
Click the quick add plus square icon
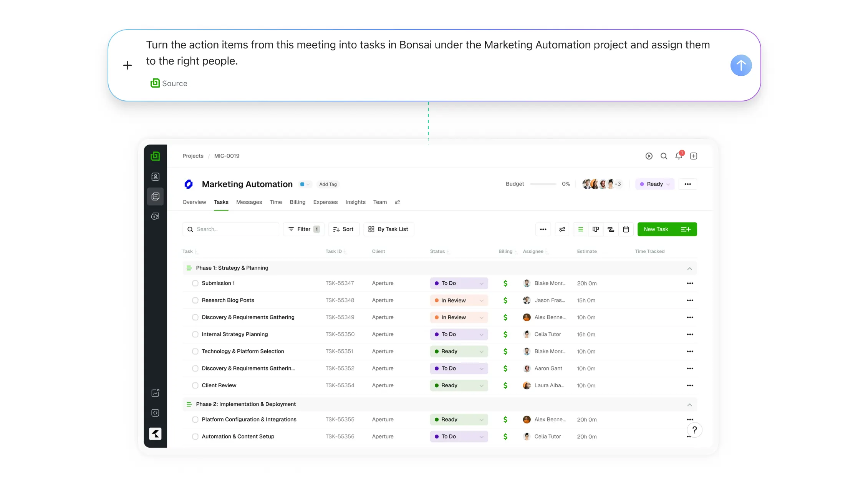694,156
